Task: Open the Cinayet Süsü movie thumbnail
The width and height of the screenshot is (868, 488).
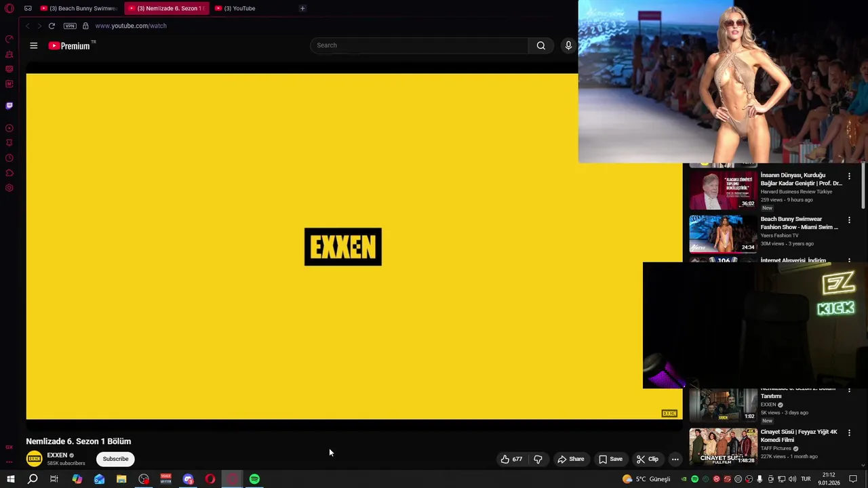Action: click(723, 447)
